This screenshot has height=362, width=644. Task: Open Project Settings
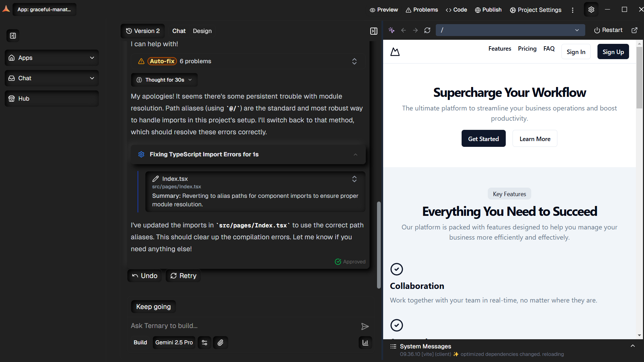coord(536,10)
